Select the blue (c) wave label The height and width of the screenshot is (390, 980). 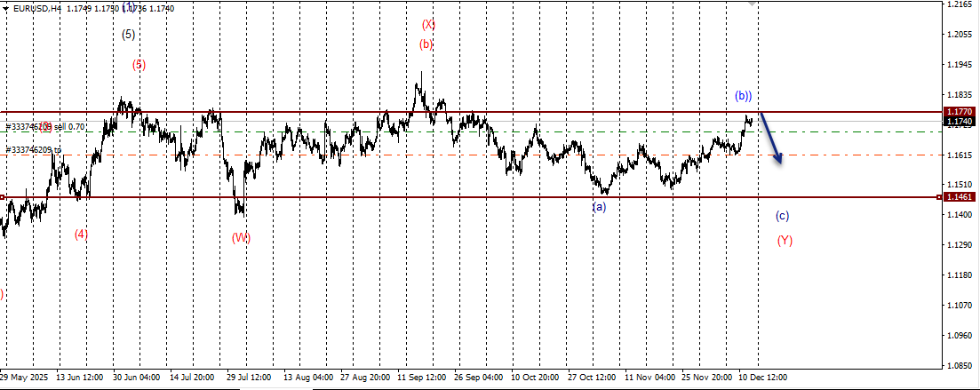[x=783, y=216]
